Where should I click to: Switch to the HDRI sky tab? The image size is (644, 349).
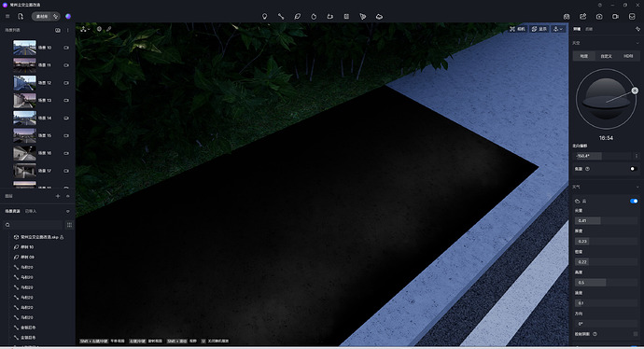click(628, 56)
